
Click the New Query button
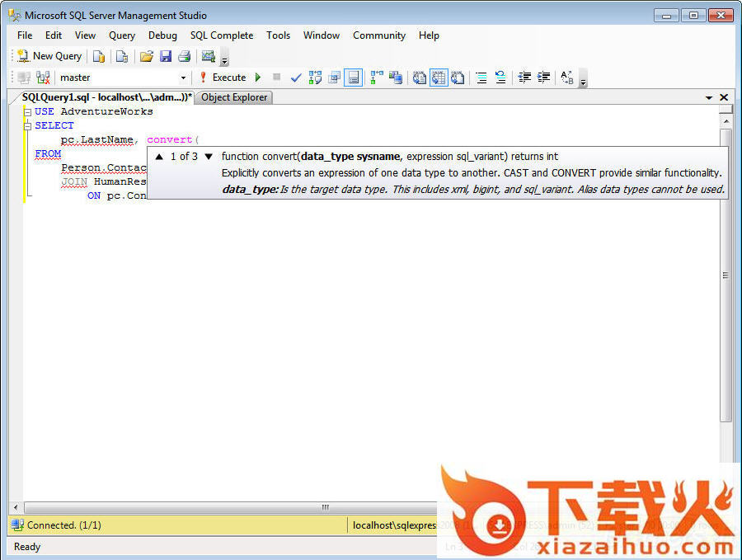pos(49,56)
